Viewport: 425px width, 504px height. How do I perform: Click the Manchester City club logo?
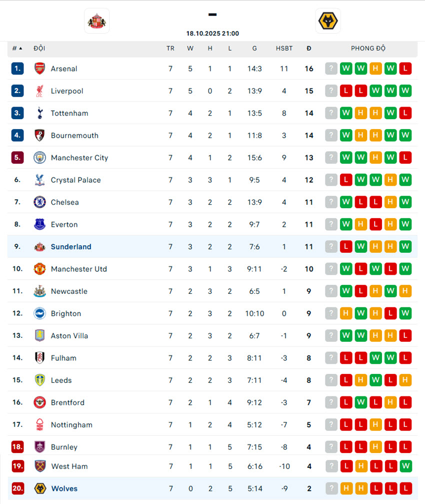click(39, 158)
